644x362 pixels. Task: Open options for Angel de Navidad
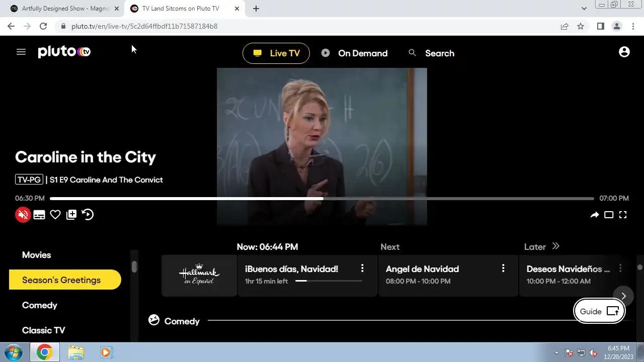tap(503, 268)
